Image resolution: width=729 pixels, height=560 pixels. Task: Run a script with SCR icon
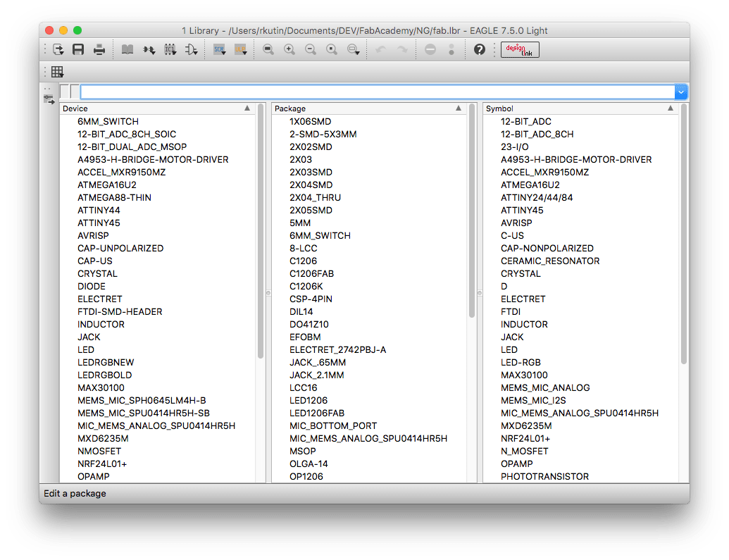point(220,50)
